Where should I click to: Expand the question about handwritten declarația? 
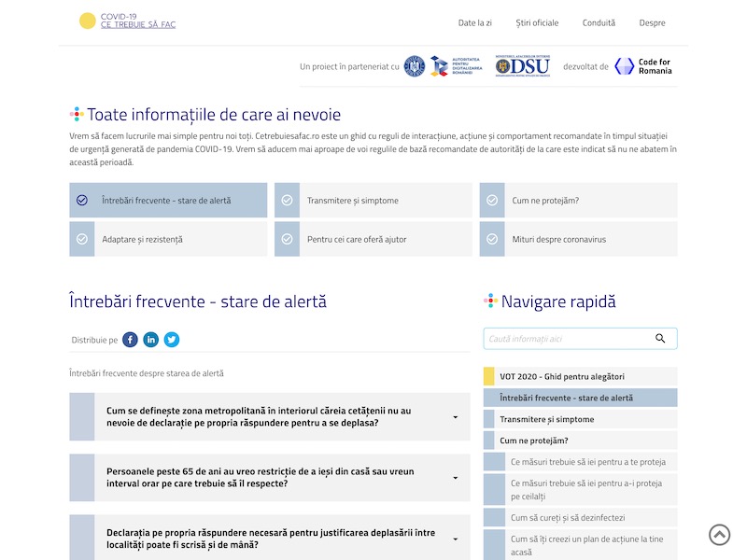(455, 539)
